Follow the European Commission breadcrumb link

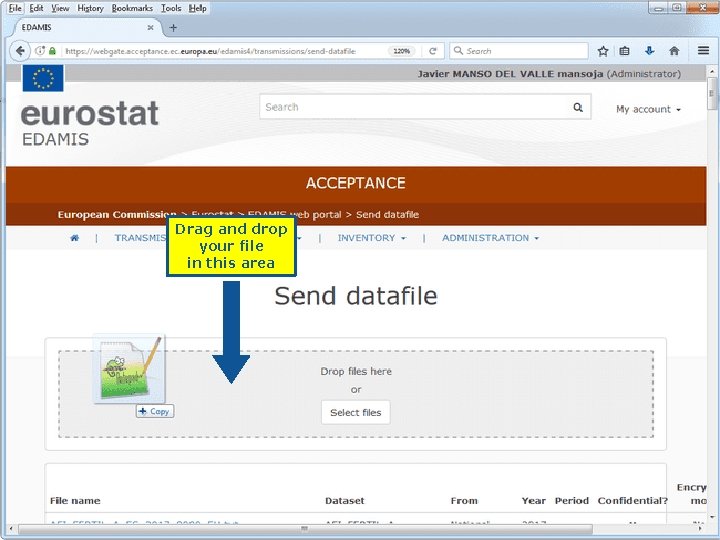click(117, 214)
